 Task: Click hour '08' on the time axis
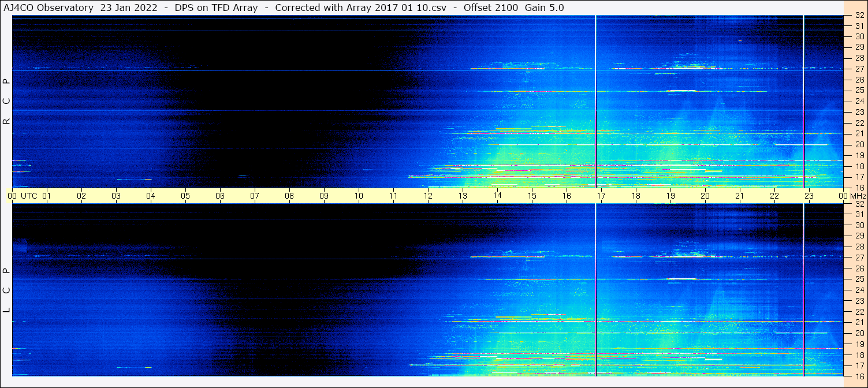tap(289, 196)
